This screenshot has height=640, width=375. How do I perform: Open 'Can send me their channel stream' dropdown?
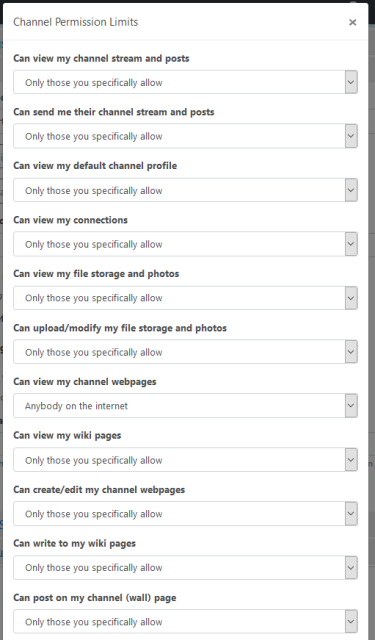[185, 136]
